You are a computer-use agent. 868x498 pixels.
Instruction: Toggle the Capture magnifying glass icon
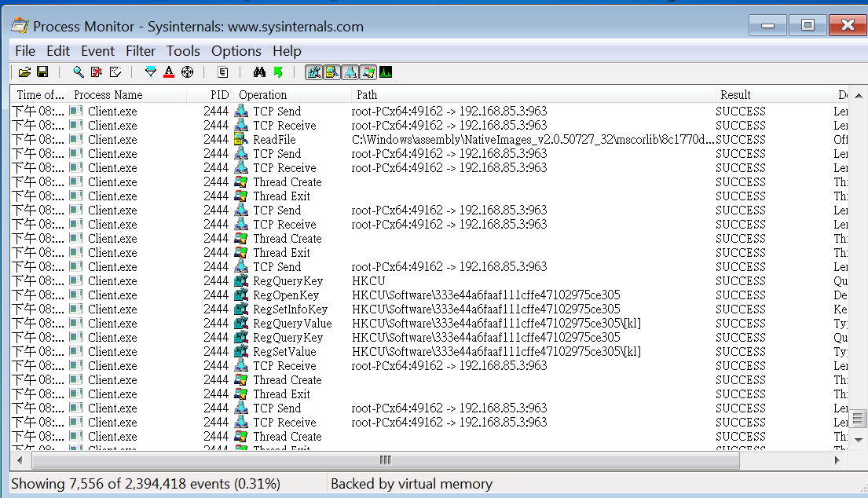(x=79, y=72)
